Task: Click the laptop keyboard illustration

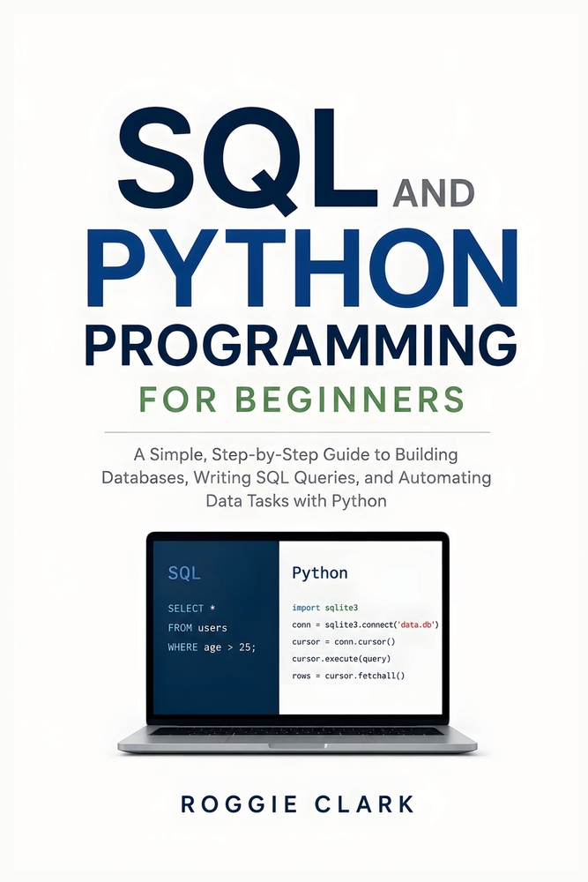Action: pos(297,731)
